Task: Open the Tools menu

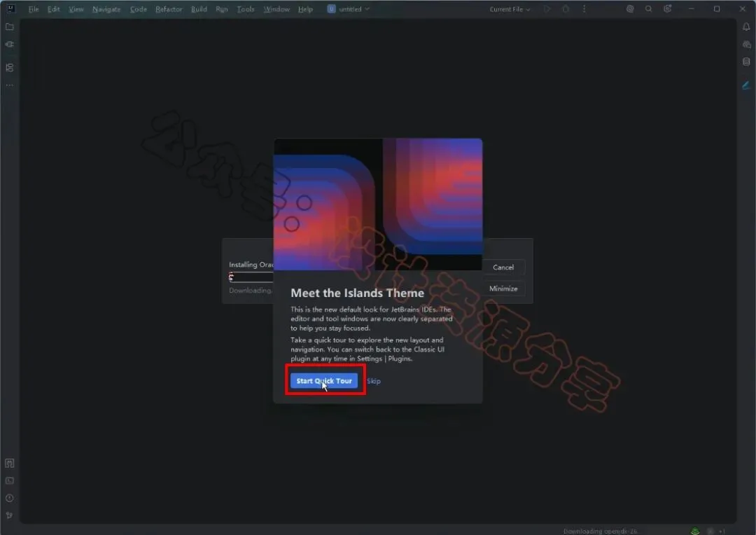Action: tap(246, 9)
